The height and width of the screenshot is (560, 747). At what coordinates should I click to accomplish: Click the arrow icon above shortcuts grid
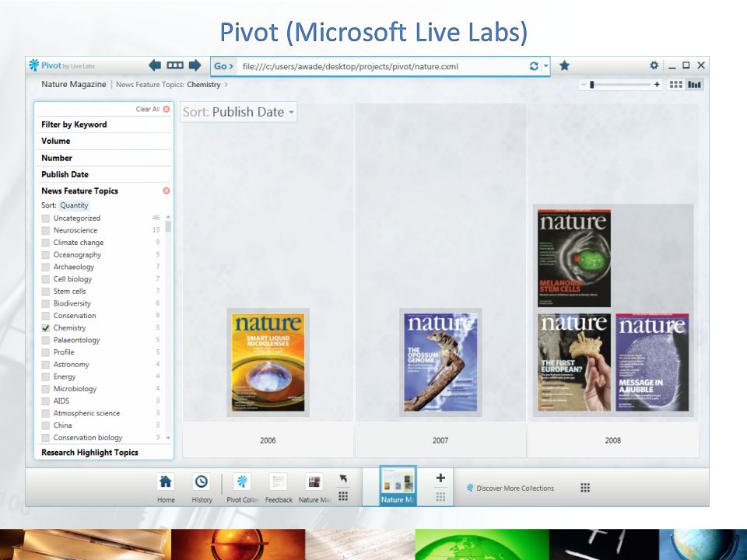[343, 478]
